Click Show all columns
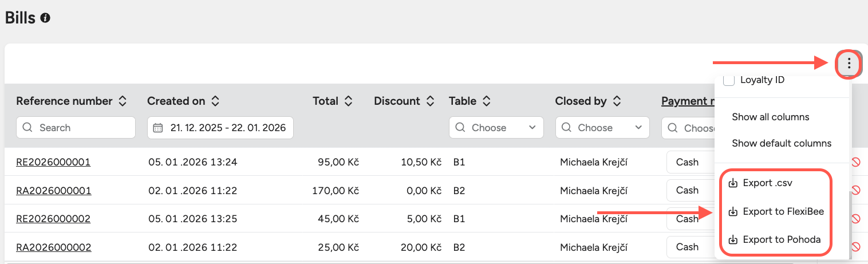868x264 pixels. 770,117
